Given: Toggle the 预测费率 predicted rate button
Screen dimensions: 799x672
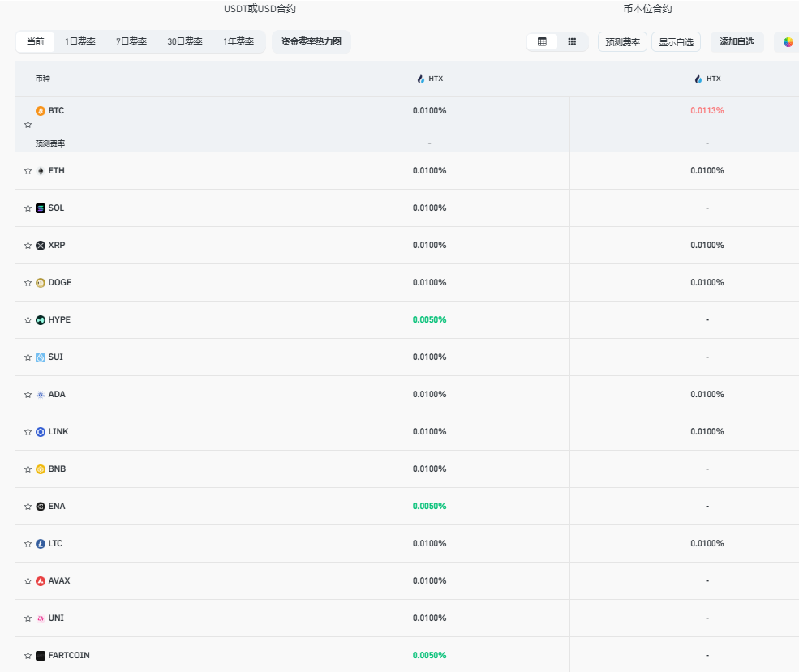Looking at the screenshot, I should (x=622, y=42).
